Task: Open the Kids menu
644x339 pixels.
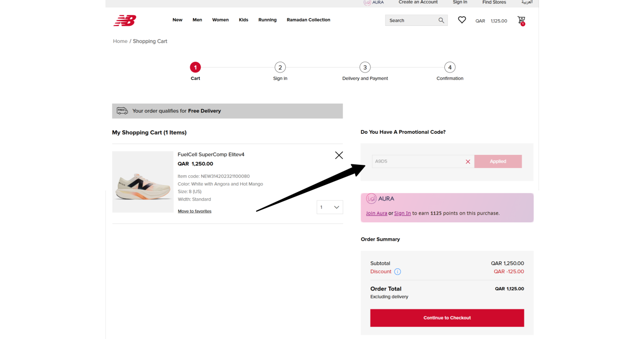Action: point(243,20)
